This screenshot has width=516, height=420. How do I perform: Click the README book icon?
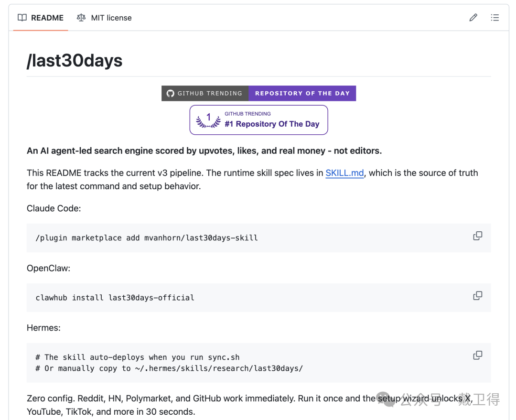pos(22,18)
